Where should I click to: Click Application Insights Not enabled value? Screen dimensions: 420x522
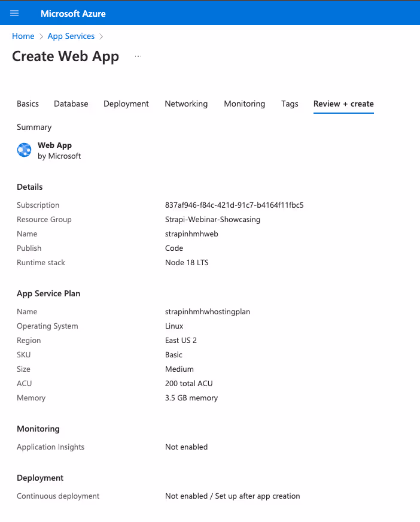[x=187, y=447]
